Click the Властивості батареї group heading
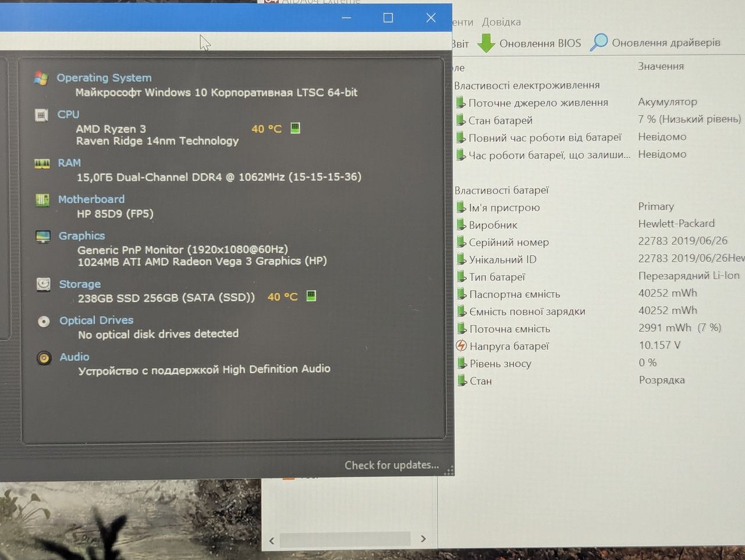This screenshot has width=745, height=560. pos(502,190)
